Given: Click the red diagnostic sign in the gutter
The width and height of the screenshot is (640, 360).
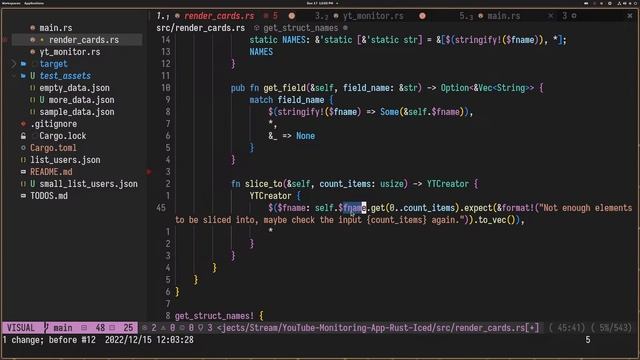Looking at the screenshot, I should pyautogui.click(x=149, y=172).
